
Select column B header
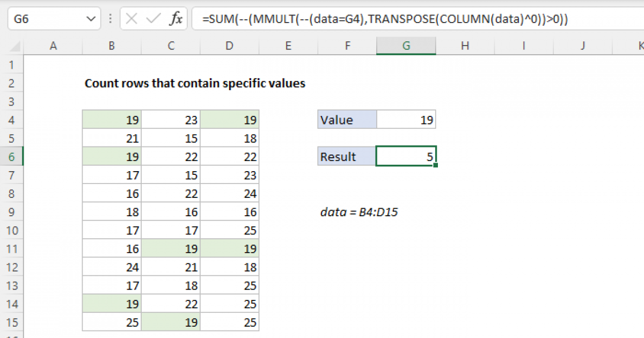(112, 47)
